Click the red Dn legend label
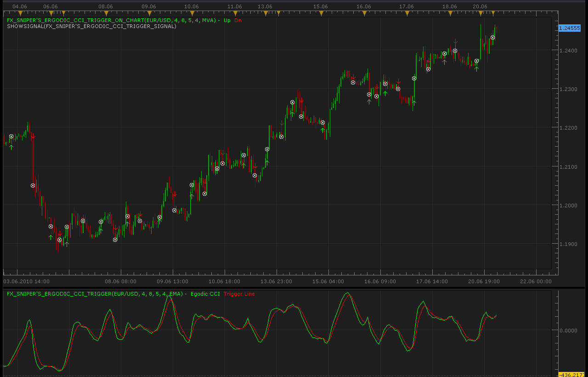 pyautogui.click(x=238, y=20)
